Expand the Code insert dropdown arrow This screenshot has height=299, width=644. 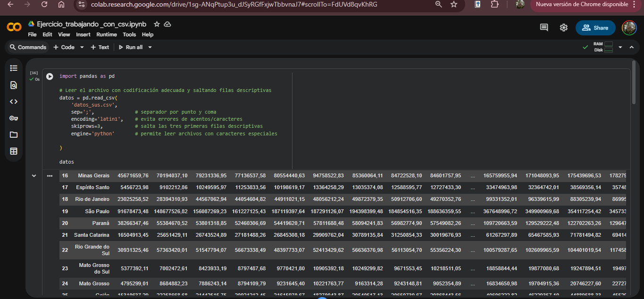pos(82,47)
